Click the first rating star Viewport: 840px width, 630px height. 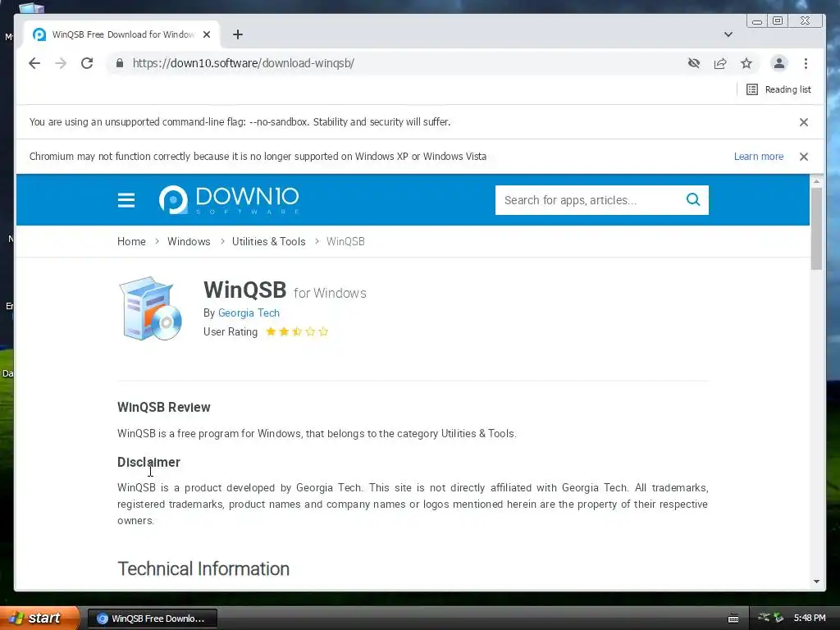(x=271, y=331)
